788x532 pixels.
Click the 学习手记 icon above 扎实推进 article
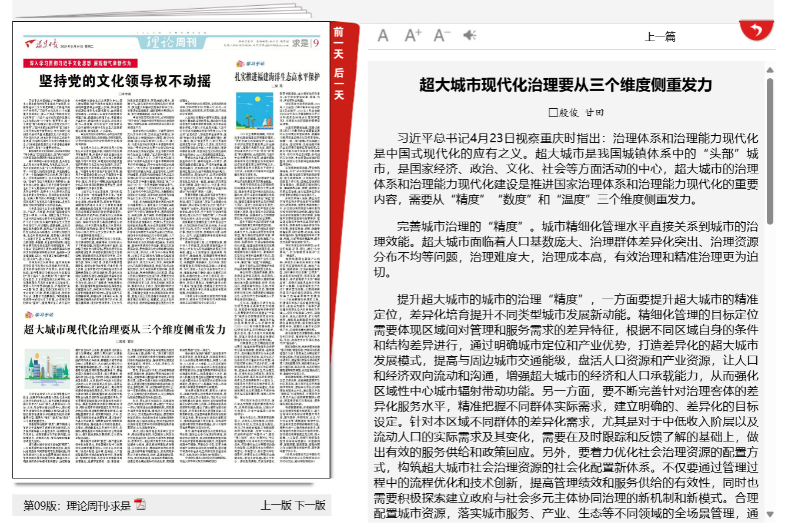[x=251, y=63]
